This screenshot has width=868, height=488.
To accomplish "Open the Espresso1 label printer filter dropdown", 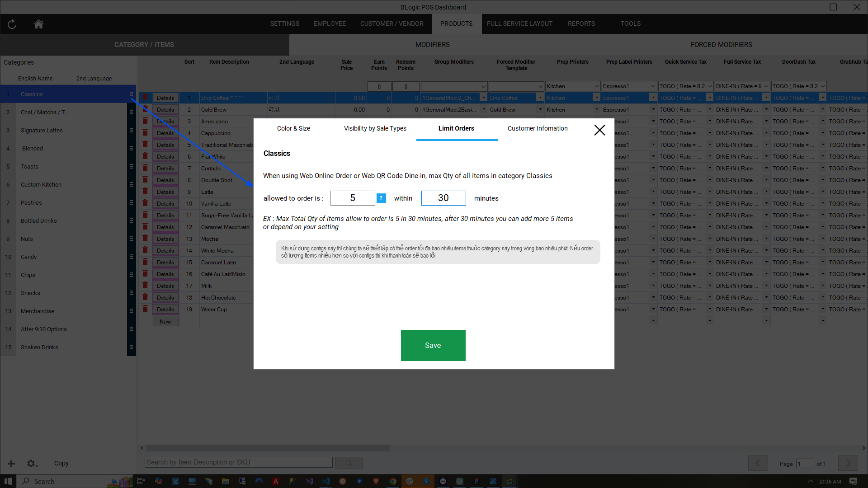I will pos(653,86).
